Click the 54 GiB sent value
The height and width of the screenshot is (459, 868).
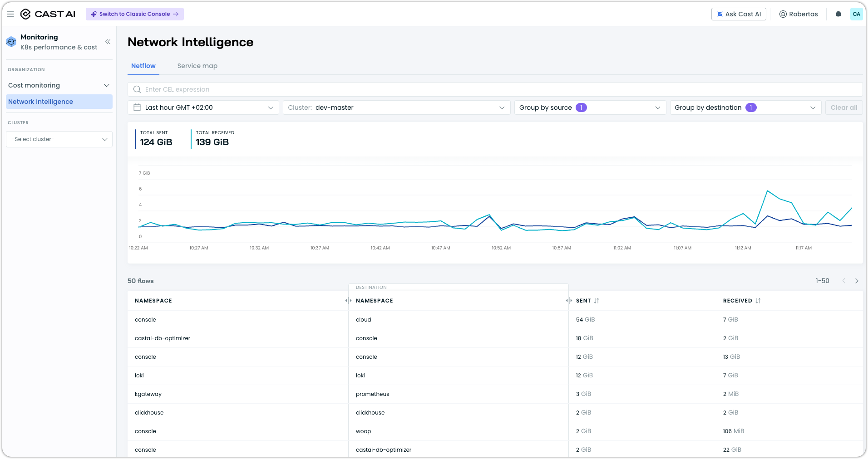(x=586, y=320)
